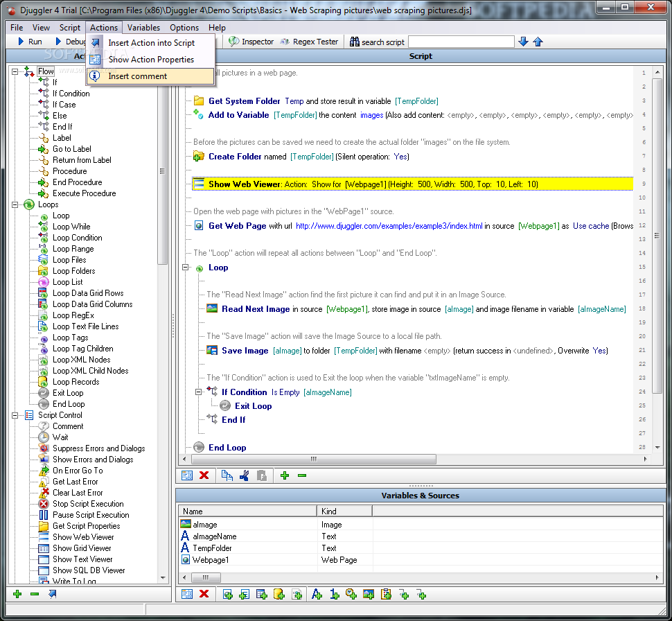
Task: Select the almageName variable row
Action: (421, 536)
